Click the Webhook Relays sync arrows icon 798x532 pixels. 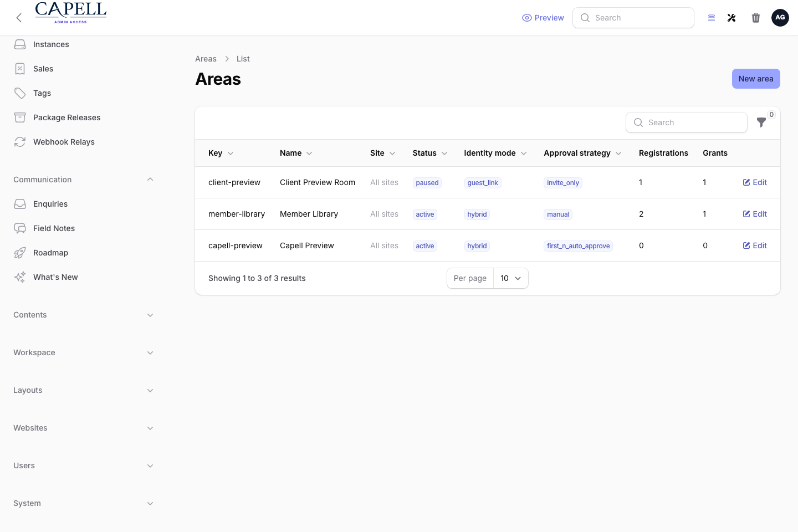(x=20, y=142)
